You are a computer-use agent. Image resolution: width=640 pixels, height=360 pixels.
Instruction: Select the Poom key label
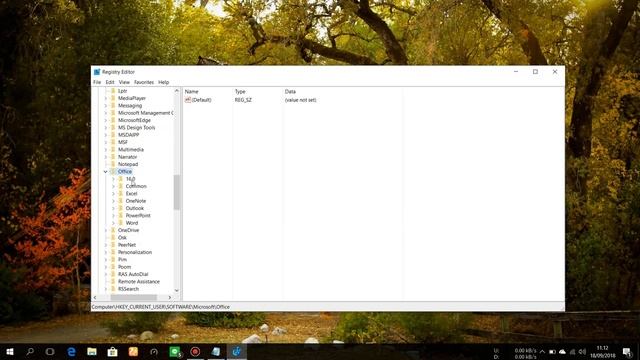pyautogui.click(x=124, y=267)
